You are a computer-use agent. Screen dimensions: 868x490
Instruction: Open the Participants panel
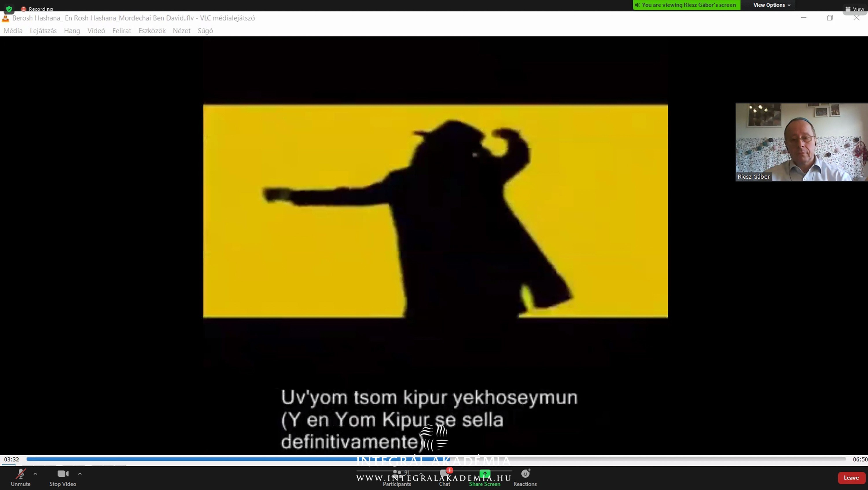pos(397,478)
